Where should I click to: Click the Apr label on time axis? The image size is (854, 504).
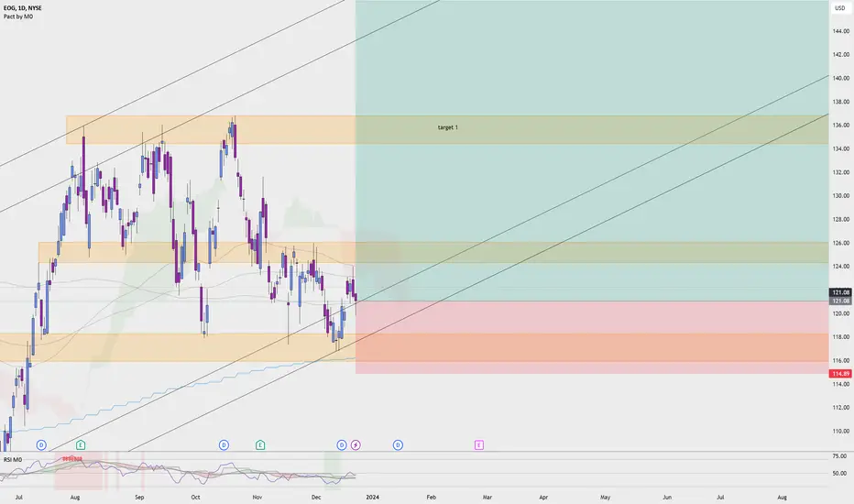[x=543, y=497]
